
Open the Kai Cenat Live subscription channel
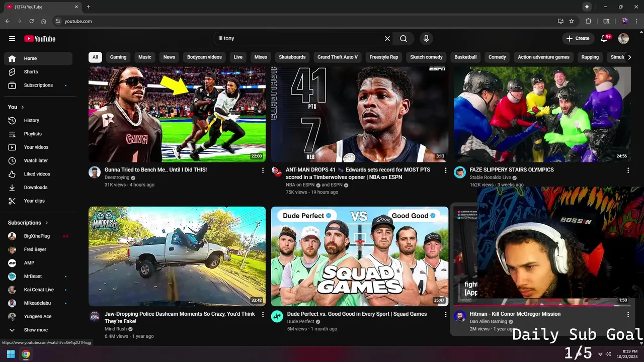pyautogui.click(x=38, y=290)
